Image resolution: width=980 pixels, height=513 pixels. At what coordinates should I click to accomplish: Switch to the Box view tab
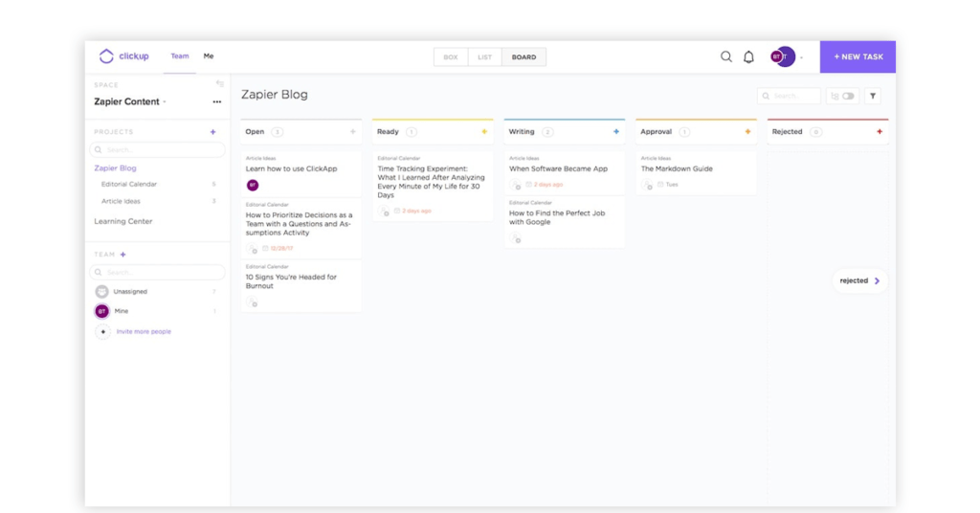[450, 57]
